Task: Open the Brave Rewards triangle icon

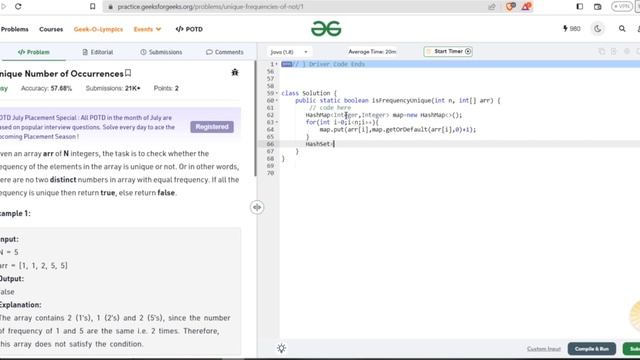Action: 527,7
